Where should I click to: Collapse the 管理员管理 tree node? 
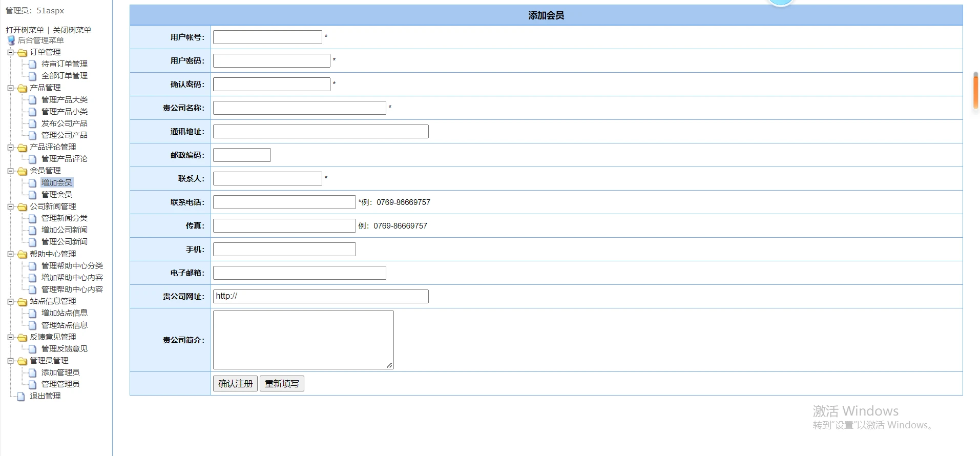(x=10, y=361)
